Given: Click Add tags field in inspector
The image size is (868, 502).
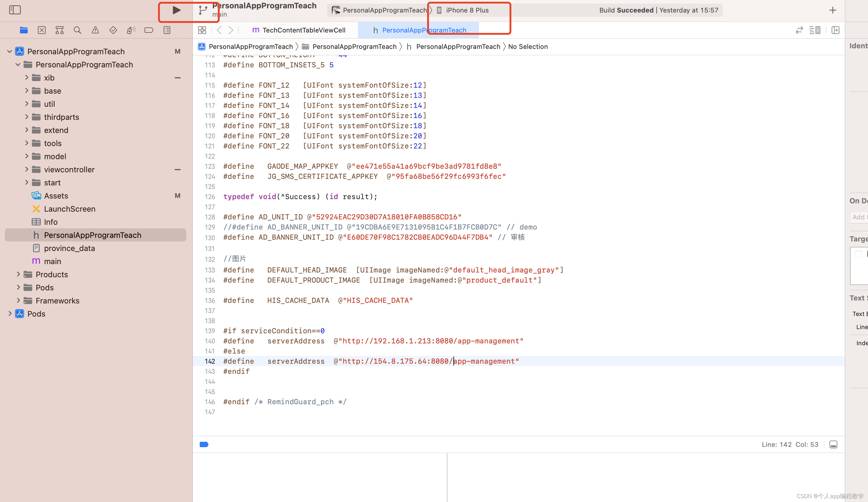Looking at the screenshot, I should pyautogui.click(x=859, y=217).
